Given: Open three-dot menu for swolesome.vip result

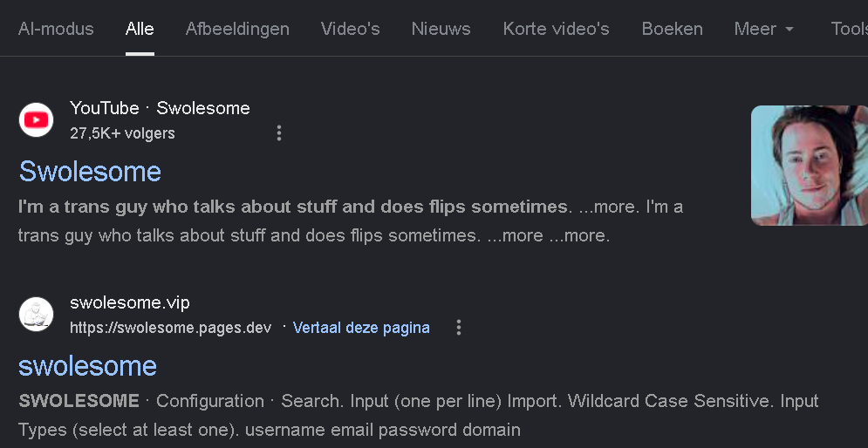Looking at the screenshot, I should point(458,328).
